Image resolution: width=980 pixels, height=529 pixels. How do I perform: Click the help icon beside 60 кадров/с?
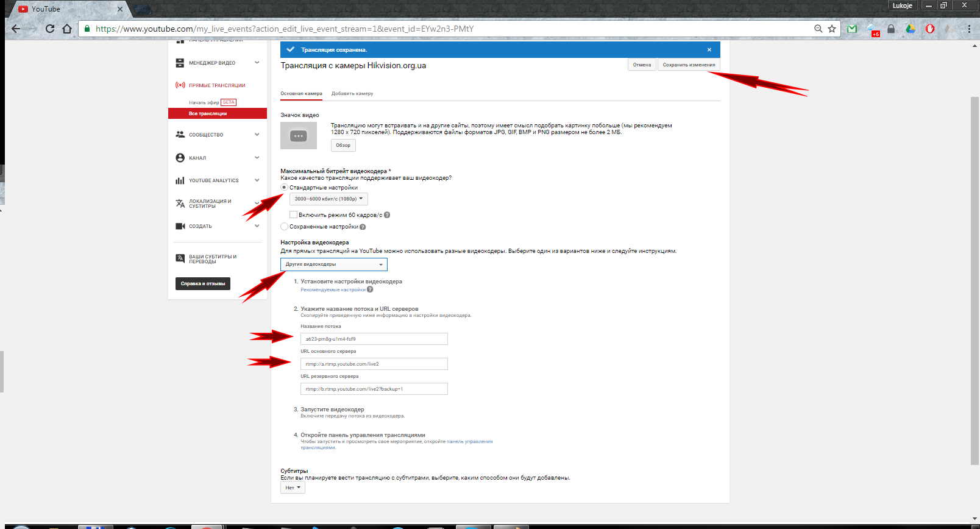click(x=387, y=215)
